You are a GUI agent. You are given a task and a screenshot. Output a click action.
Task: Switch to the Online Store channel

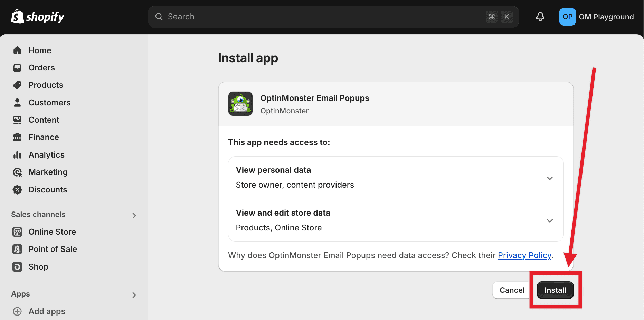pos(52,232)
